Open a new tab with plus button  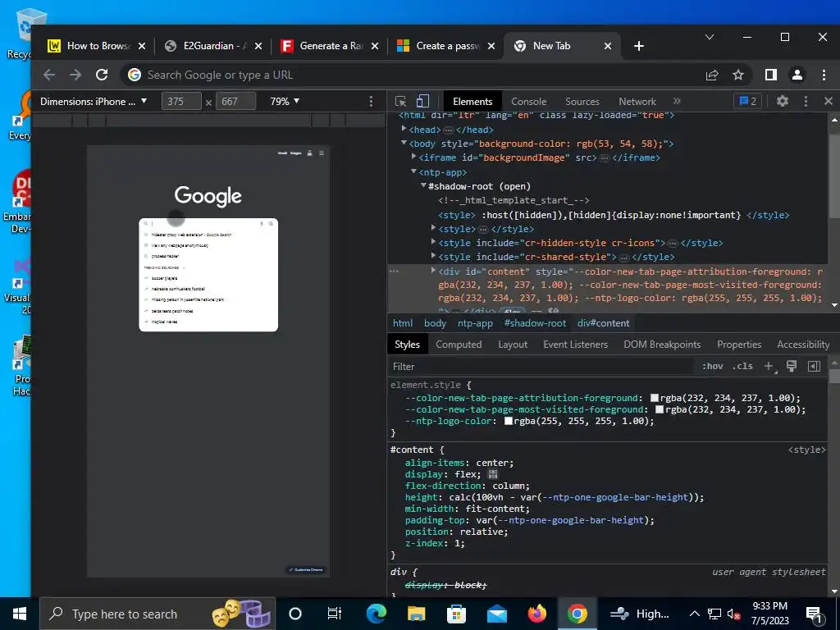click(638, 46)
